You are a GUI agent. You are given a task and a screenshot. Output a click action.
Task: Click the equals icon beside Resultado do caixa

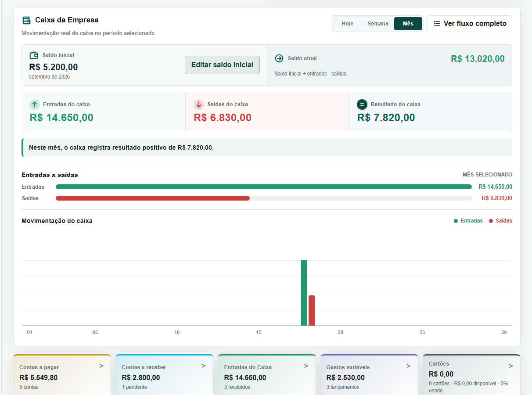[362, 104]
